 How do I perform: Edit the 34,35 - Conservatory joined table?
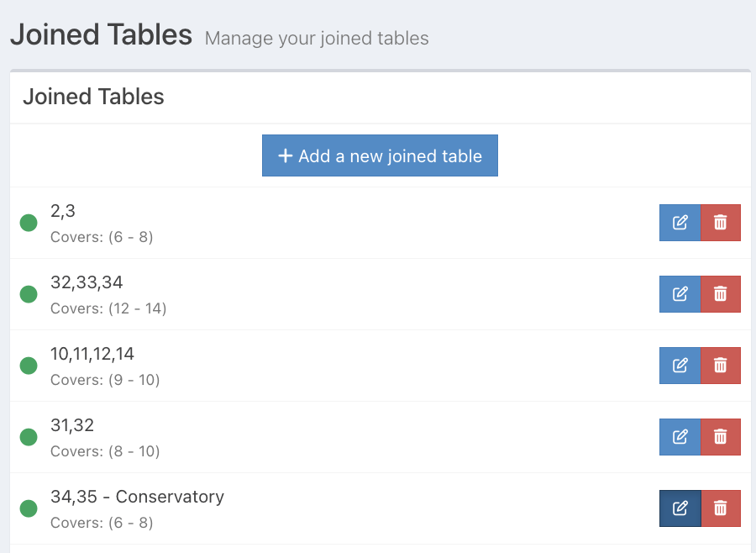pos(680,508)
